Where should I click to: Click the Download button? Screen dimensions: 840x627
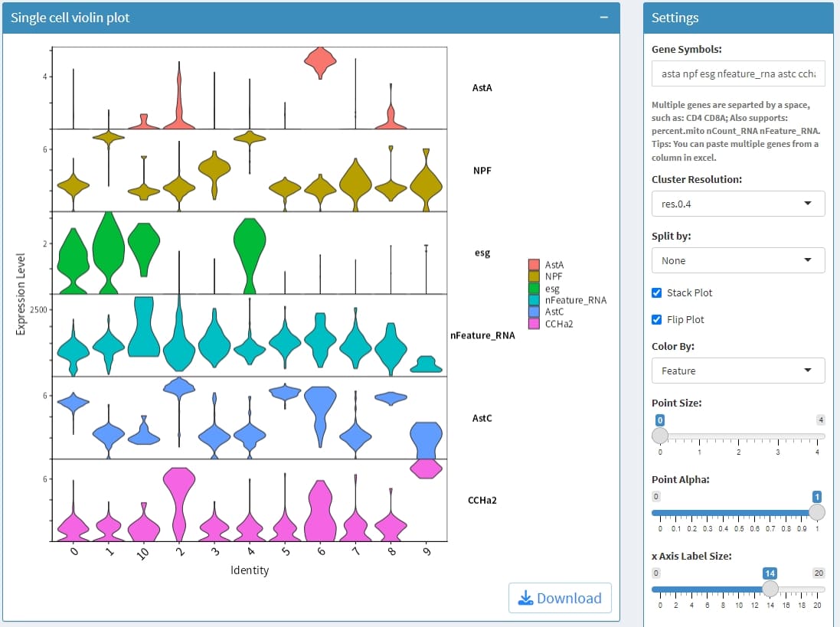coord(560,598)
